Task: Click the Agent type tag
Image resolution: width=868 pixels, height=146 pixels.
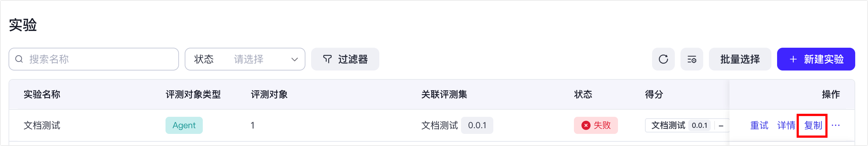Action: point(184,125)
